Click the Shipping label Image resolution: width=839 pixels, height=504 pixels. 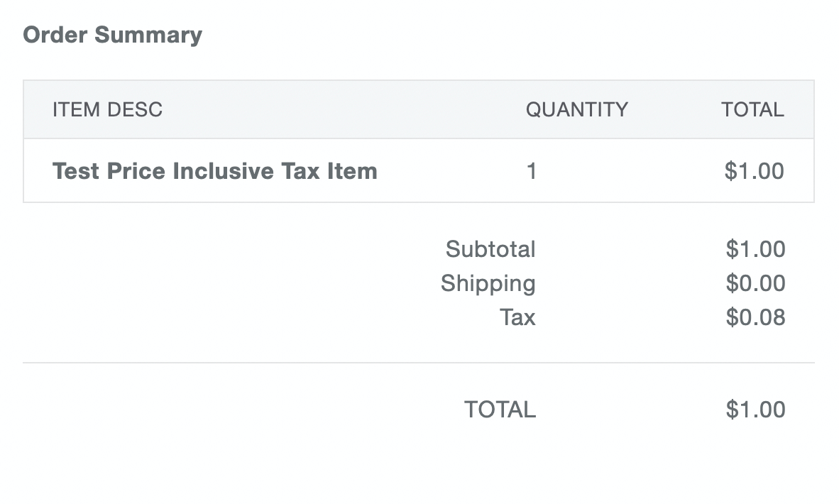(488, 283)
